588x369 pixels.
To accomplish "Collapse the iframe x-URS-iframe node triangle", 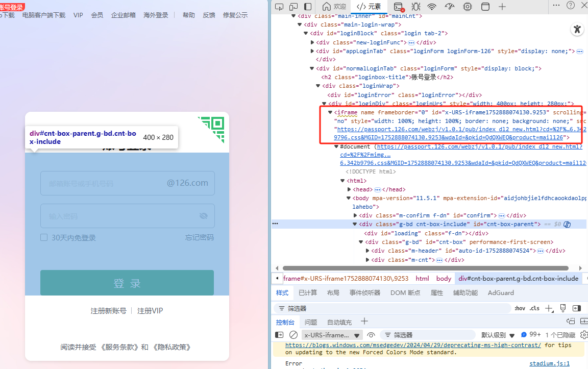I will pyautogui.click(x=330, y=112).
